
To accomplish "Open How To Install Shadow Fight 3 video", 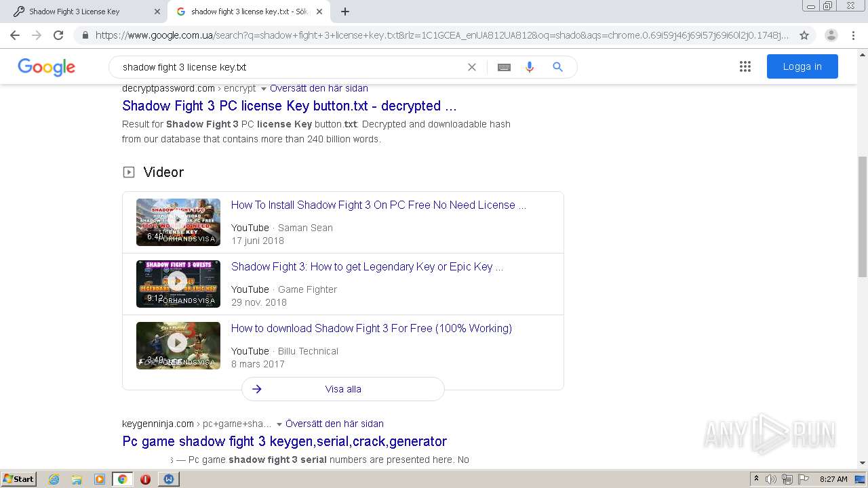I will 378,205.
